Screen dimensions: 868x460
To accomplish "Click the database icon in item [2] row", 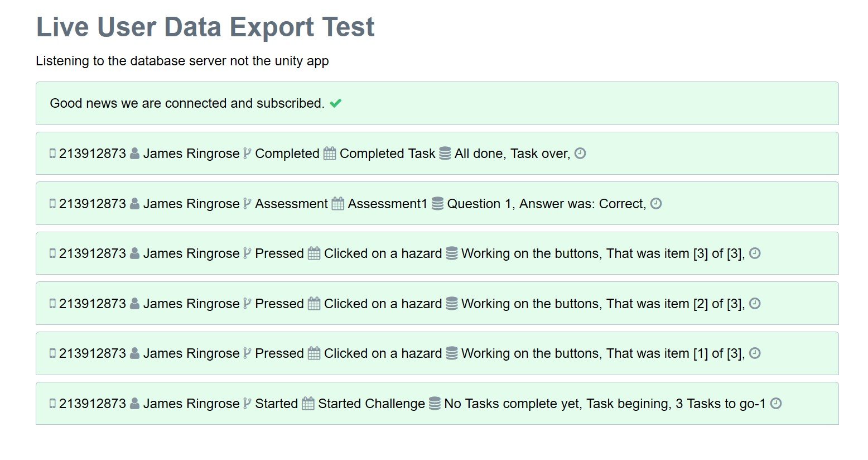I will [452, 304].
